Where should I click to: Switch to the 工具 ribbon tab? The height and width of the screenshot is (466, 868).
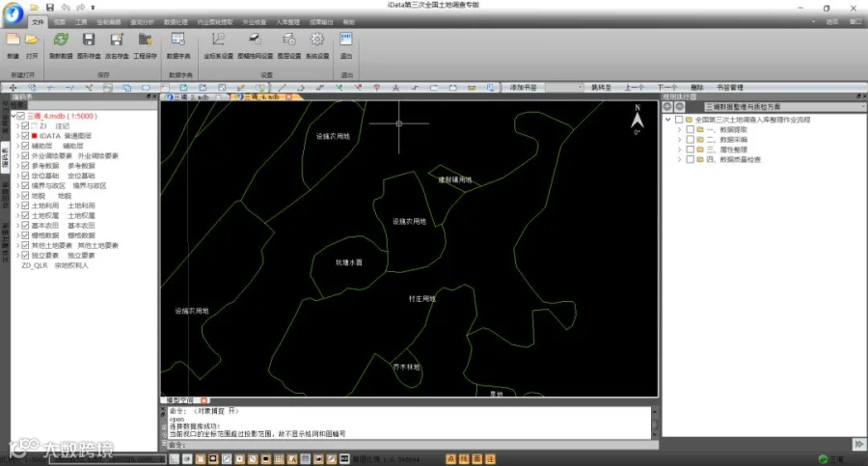[x=81, y=22]
